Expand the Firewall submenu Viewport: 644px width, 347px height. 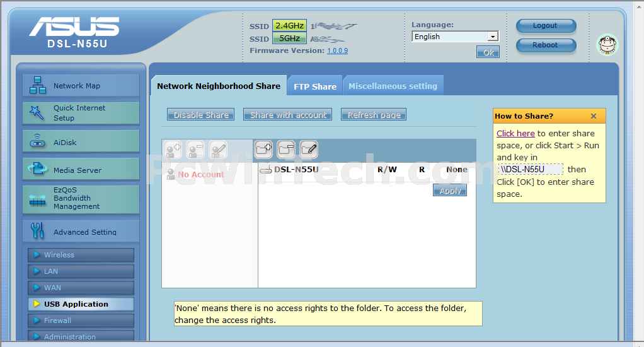tap(81, 321)
